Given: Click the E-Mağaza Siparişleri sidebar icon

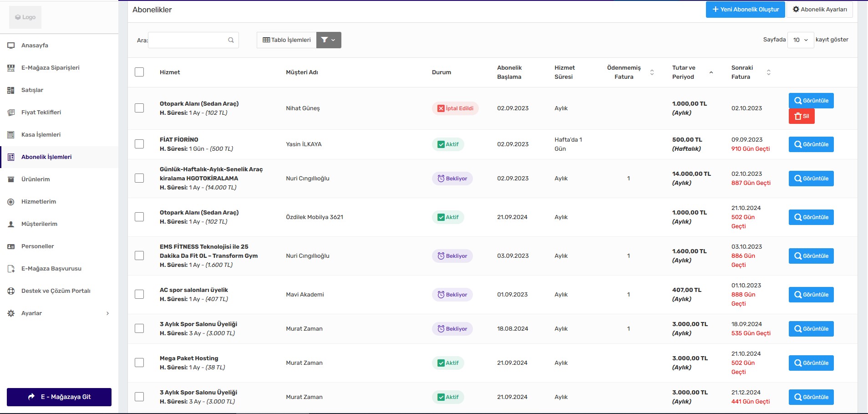Looking at the screenshot, I should click(11, 68).
